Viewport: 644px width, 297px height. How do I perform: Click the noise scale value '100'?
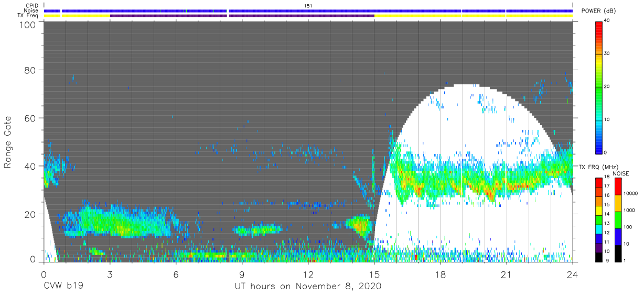[628, 227]
